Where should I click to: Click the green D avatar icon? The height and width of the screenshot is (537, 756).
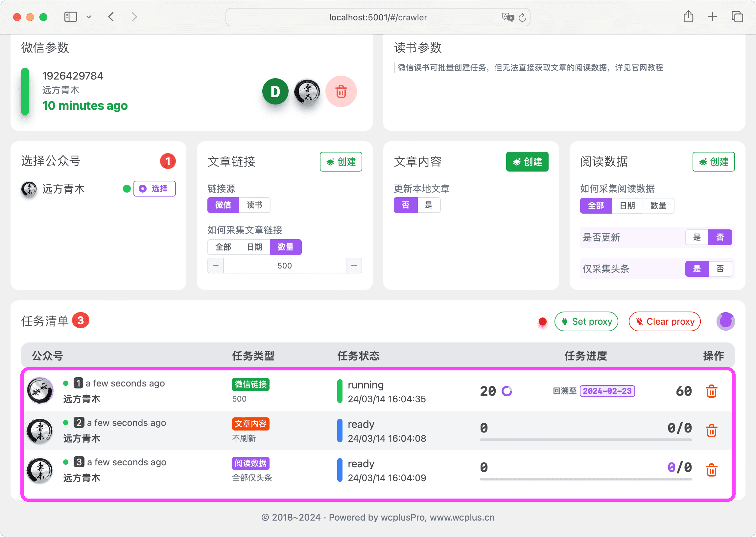point(275,92)
